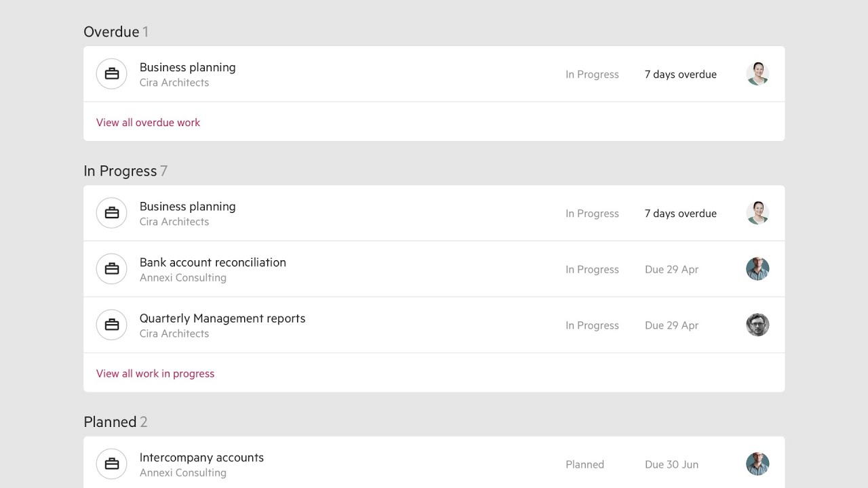Viewport: 868px width, 488px height.
Task: Click briefcase icon for overdue Business planning
Action: pyautogui.click(x=112, y=74)
